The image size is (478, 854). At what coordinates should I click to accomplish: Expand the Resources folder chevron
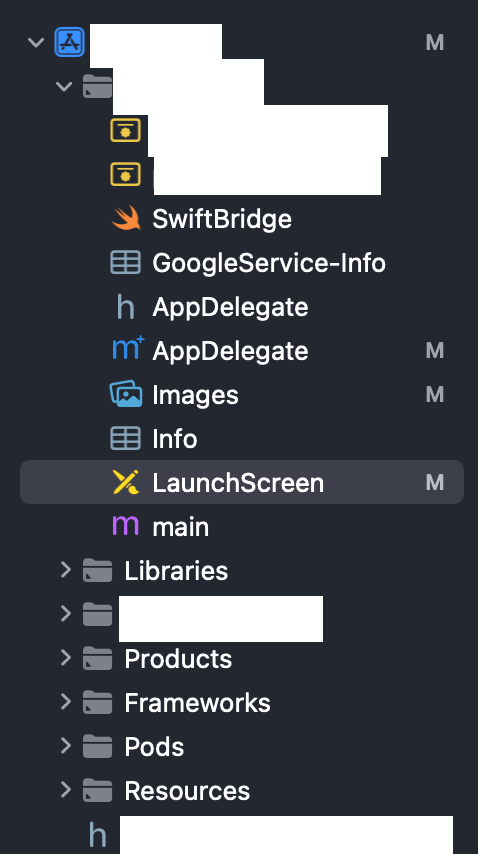pos(65,790)
